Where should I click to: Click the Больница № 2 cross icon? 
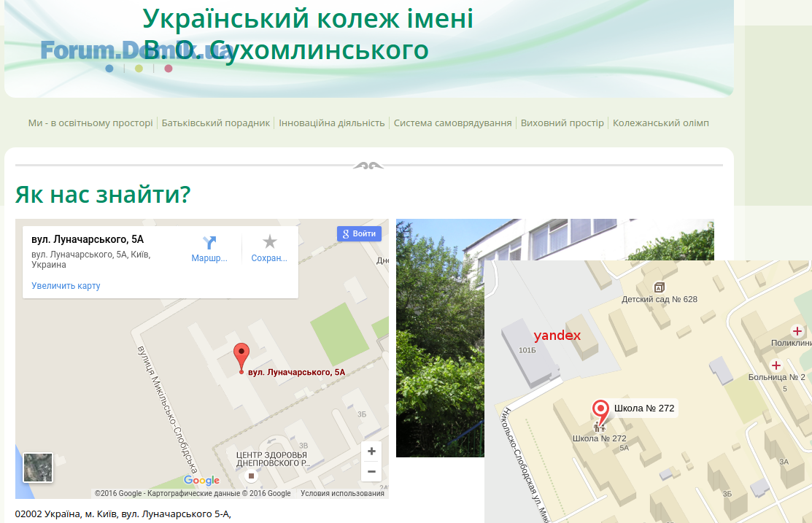pos(776,365)
